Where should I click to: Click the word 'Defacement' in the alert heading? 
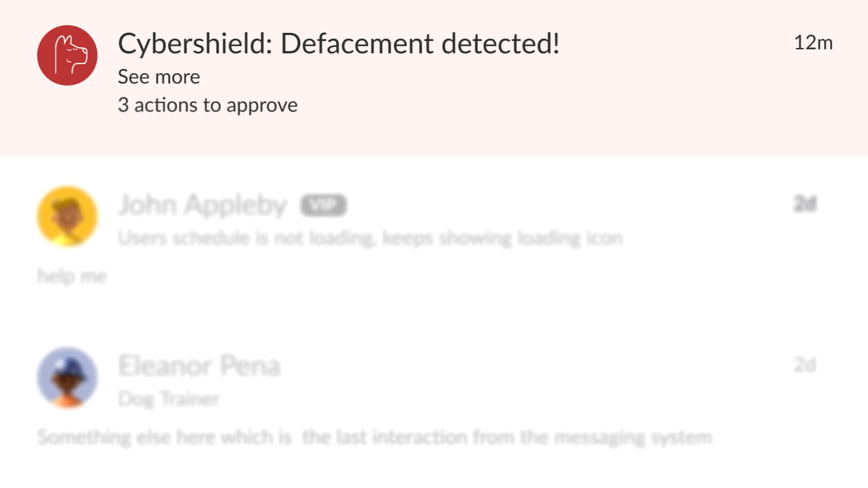pyautogui.click(x=357, y=44)
